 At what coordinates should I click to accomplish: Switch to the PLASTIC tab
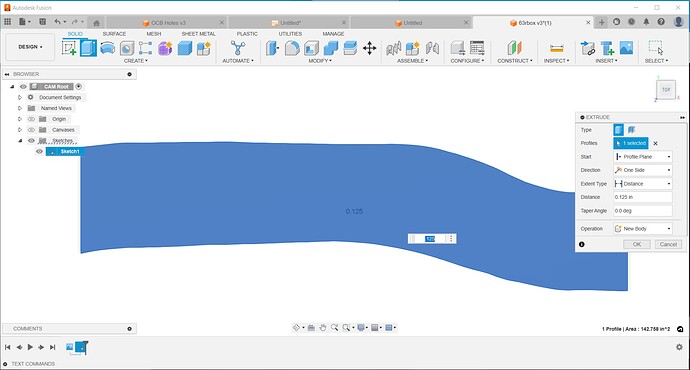[247, 34]
